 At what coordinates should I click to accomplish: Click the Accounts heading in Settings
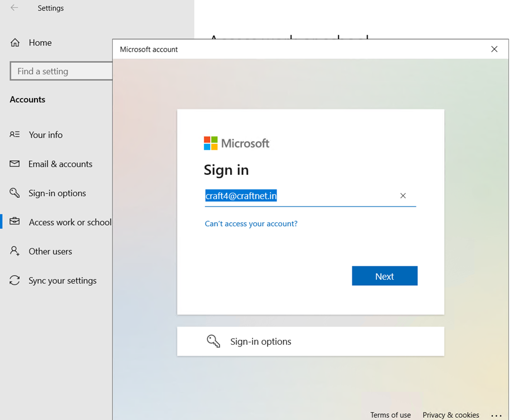pos(27,100)
